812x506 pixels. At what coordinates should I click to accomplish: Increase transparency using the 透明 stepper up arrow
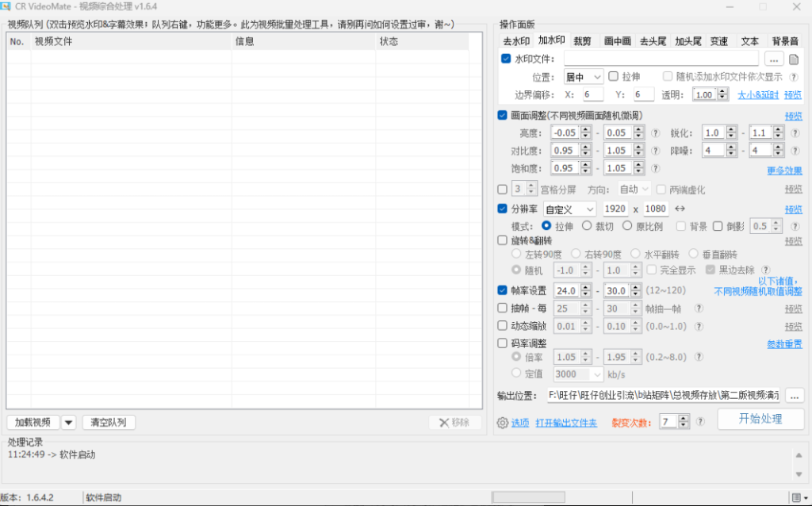click(x=722, y=90)
